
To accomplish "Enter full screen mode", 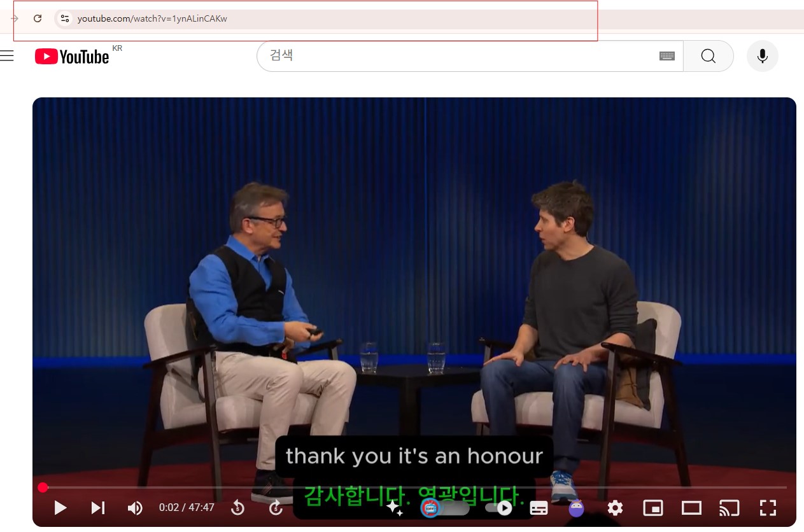I will (768, 508).
